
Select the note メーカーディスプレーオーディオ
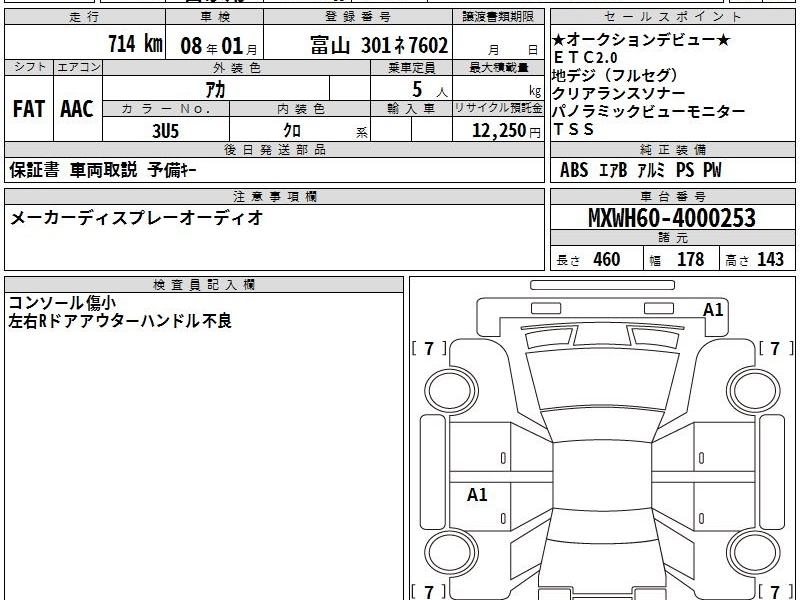click(136, 218)
